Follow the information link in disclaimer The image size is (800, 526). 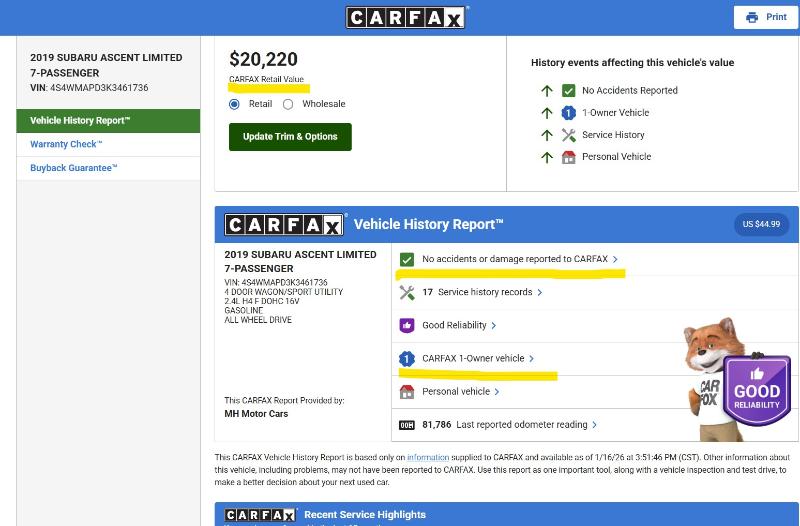(x=427, y=457)
